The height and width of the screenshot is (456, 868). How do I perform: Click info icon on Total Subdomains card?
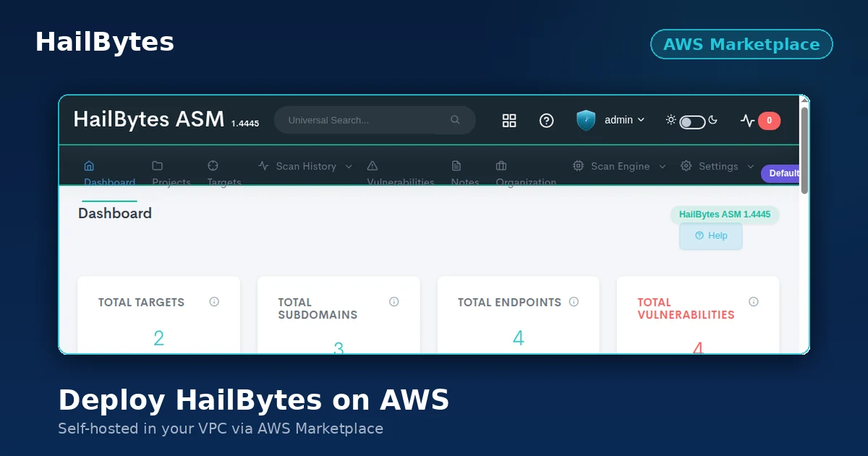point(394,302)
